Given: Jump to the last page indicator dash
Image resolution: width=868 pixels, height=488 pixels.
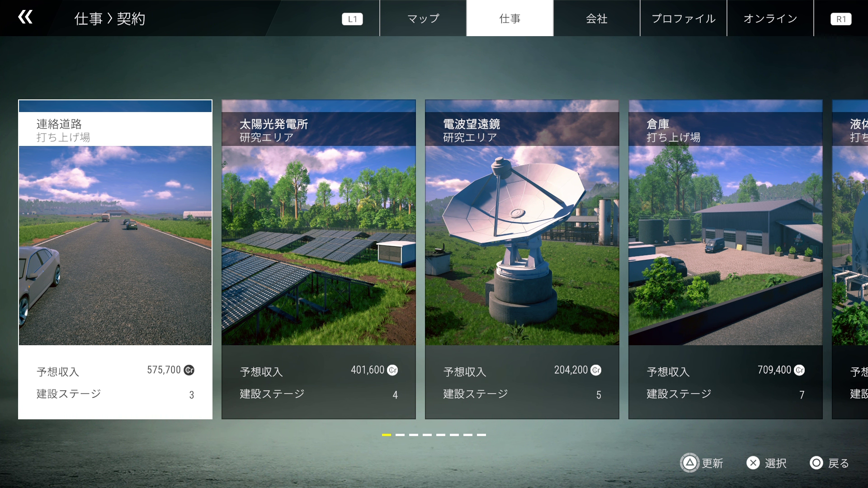Looking at the screenshot, I should tap(481, 435).
